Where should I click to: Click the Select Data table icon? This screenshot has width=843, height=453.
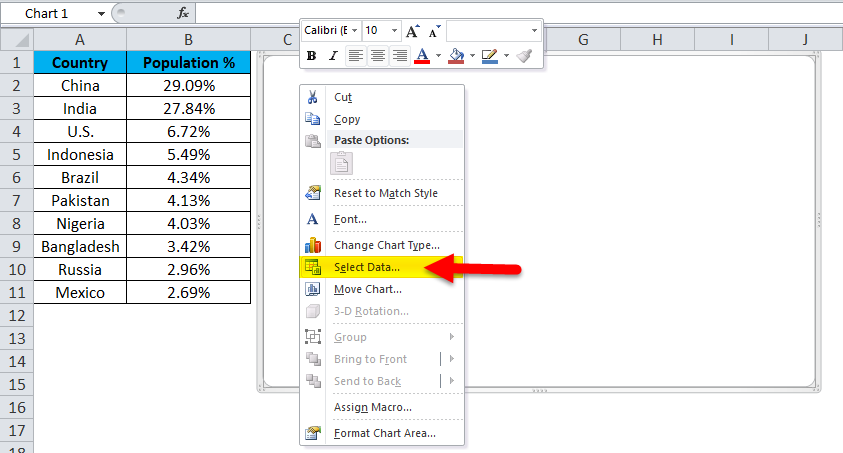[312, 267]
